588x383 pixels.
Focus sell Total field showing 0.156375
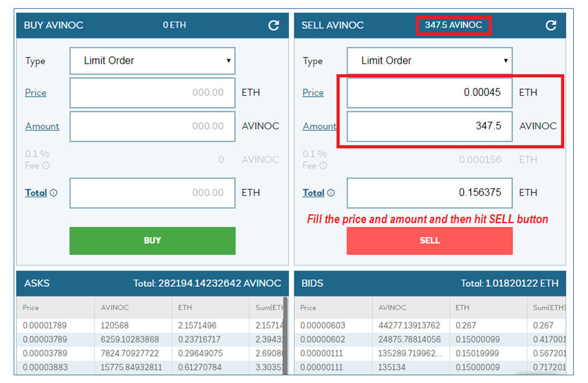tap(430, 193)
